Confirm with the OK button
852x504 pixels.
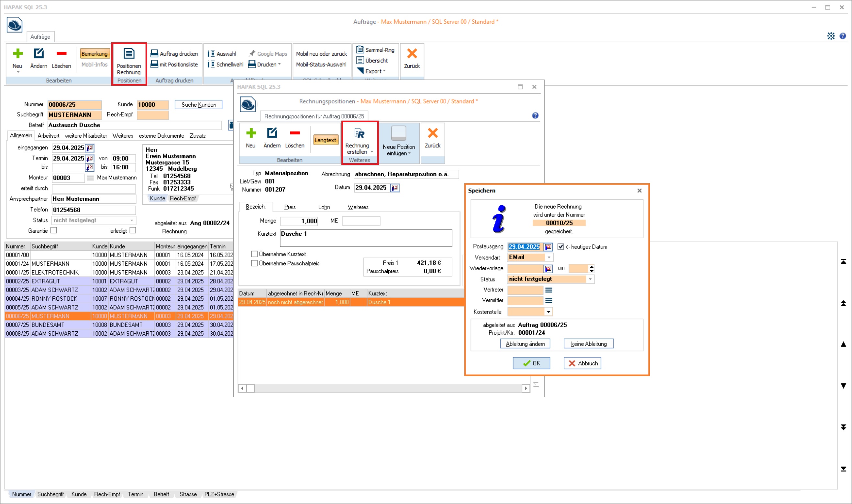click(x=531, y=363)
